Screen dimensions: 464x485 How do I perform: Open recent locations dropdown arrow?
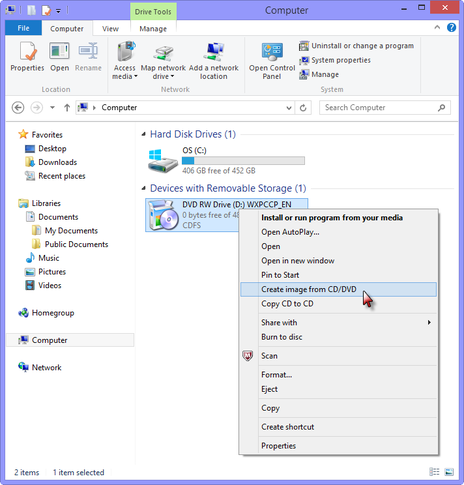pos(52,108)
